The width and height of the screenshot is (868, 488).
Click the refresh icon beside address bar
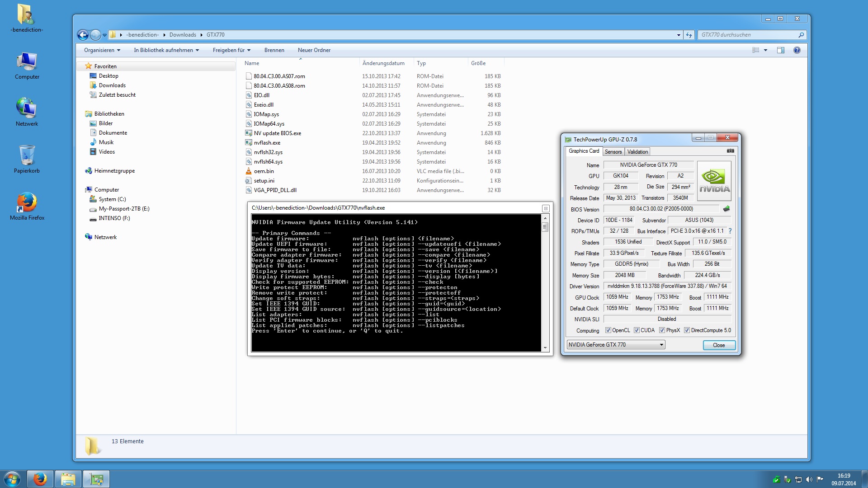tap(689, 35)
